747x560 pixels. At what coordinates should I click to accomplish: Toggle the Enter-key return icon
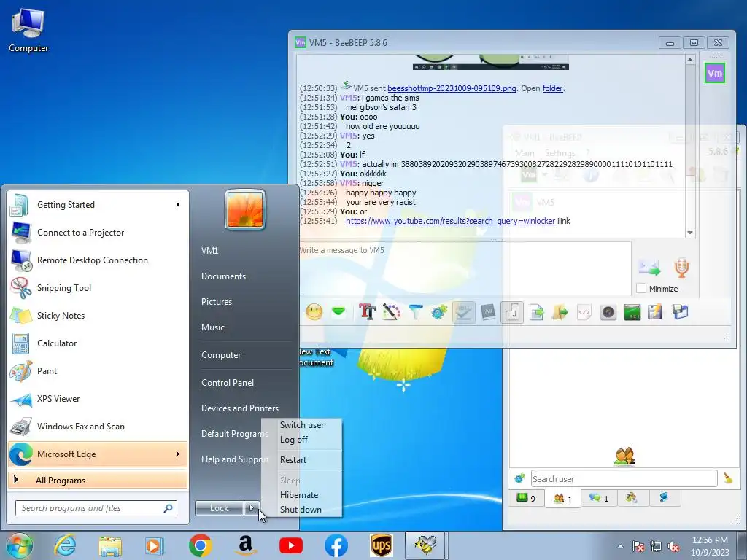click(512, 312)
